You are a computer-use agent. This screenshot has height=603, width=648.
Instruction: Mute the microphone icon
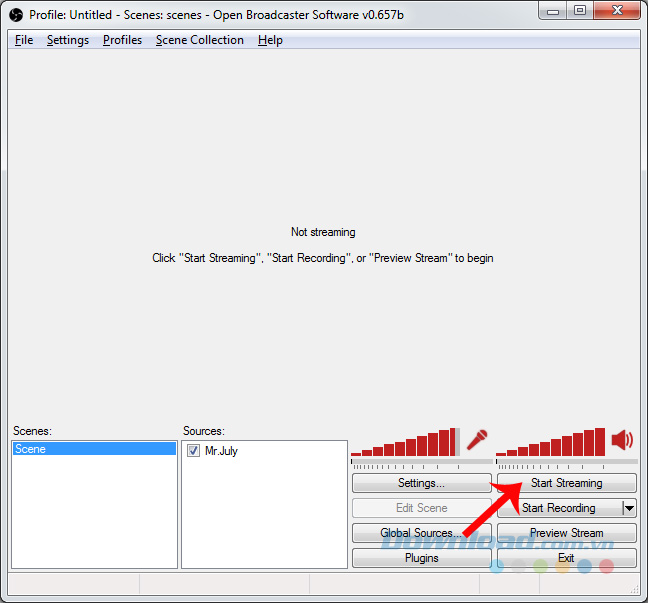[x=477, y=440]
